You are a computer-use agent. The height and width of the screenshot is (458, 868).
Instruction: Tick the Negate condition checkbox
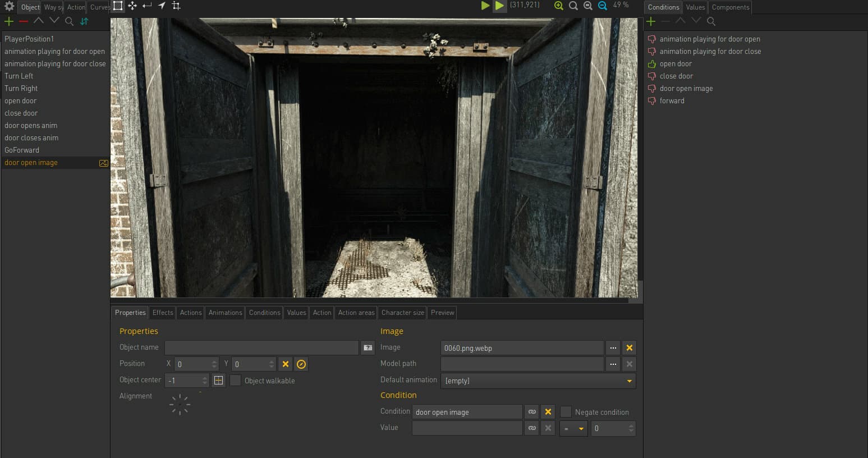click(x=566, y=412)
